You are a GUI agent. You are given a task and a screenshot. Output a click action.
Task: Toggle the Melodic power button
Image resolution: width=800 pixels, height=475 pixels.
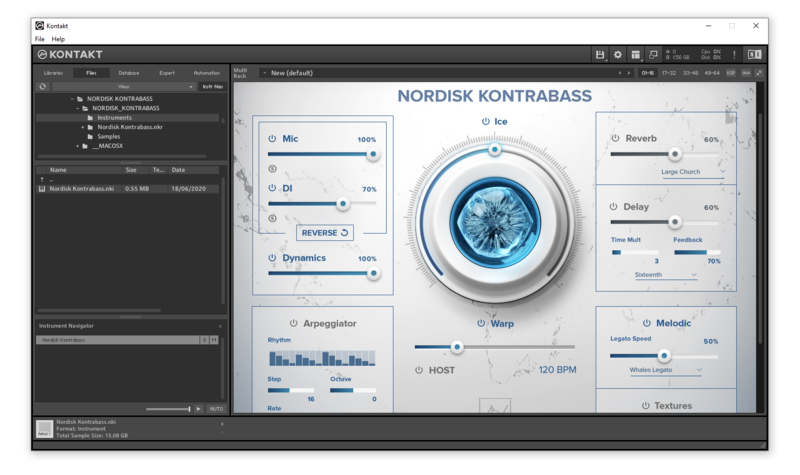646,323
